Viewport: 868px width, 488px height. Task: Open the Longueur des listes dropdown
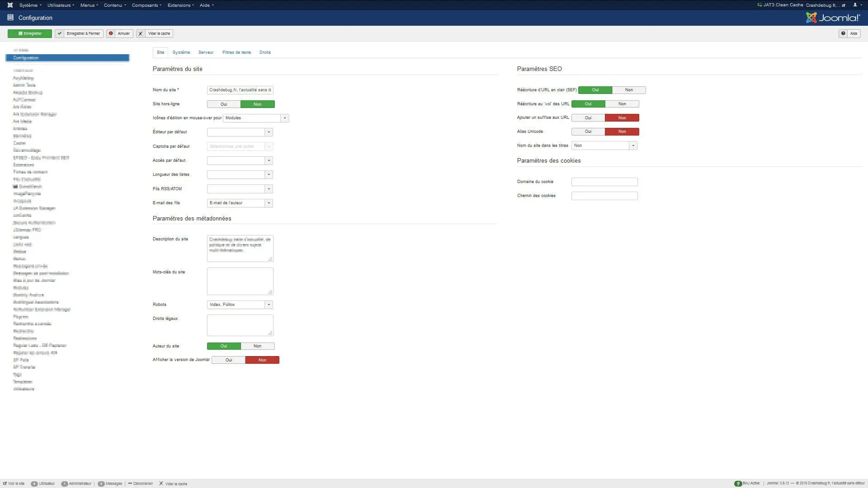point(240,175)
